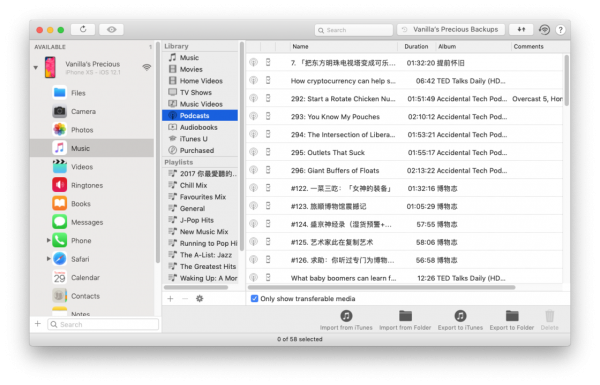Expand the Phone disclosure triangle

48,240
